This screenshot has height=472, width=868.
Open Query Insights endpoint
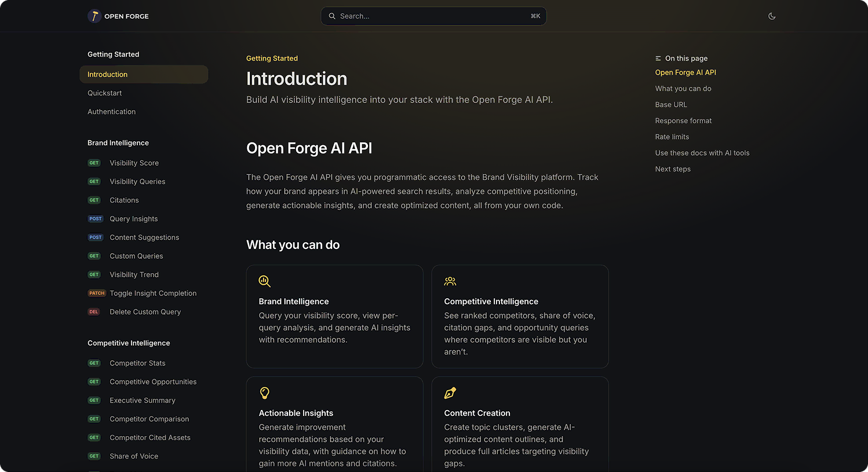tap(133, 219)
